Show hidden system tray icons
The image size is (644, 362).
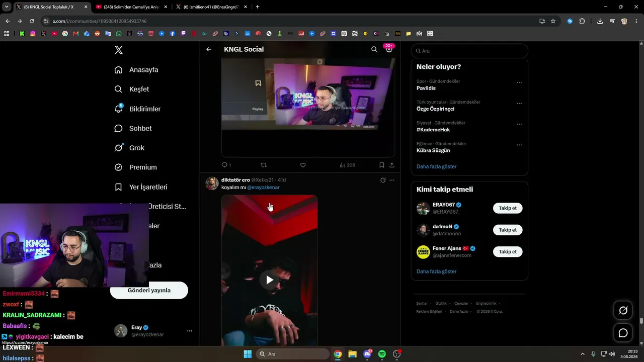point(583,354)
